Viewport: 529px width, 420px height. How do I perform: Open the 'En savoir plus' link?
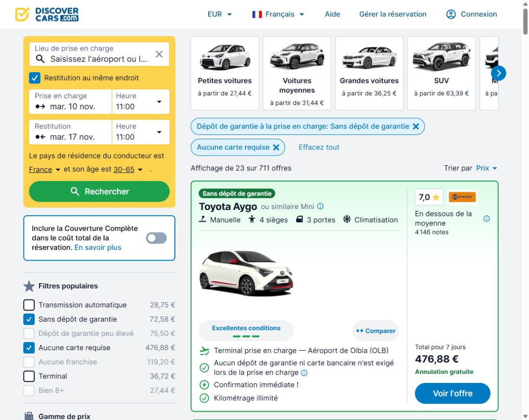pyautogui.click(x=98, y=248)
